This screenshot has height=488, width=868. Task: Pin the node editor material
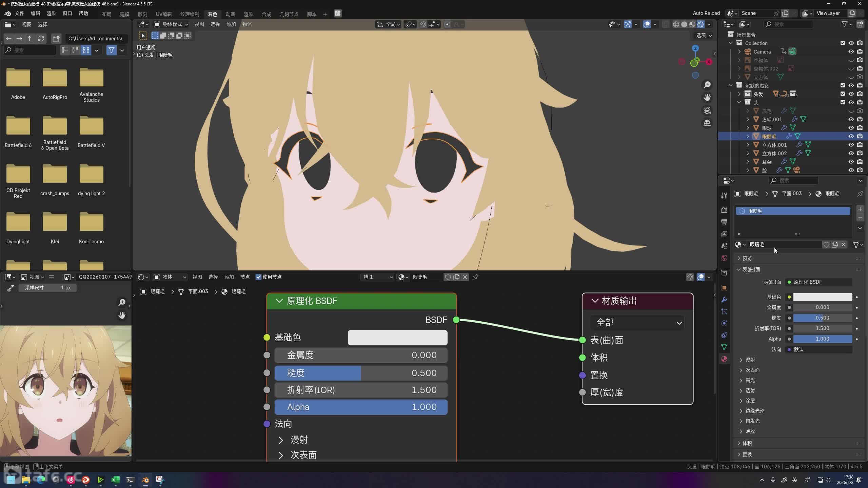coord(475,277)
